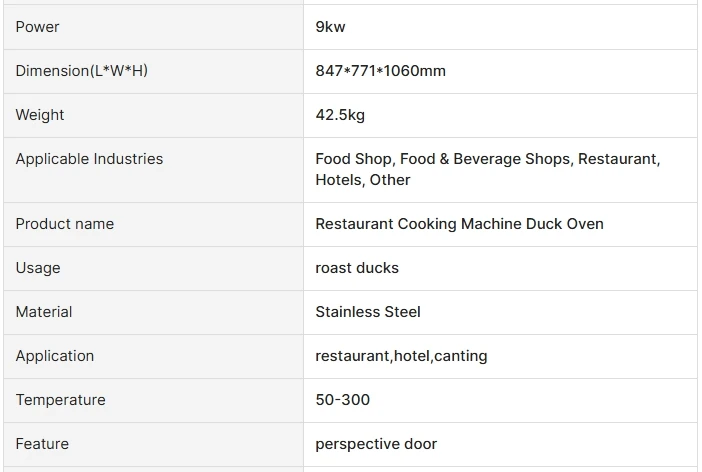Click the Applicable Industries label
Screen dimensions: 702x472
(x=89, y=159)
